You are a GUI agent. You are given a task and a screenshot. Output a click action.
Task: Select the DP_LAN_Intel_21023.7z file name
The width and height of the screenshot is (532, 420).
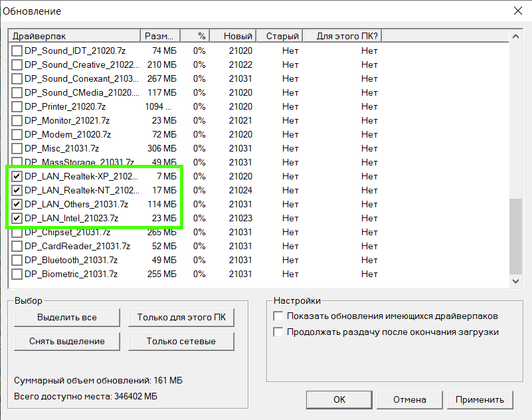click(x=71, y=218)
